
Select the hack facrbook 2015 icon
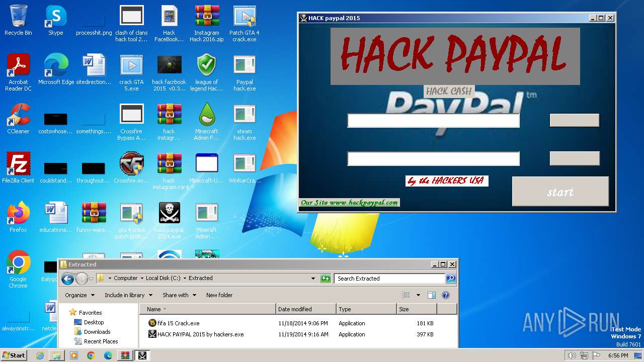tap(169, 73)
